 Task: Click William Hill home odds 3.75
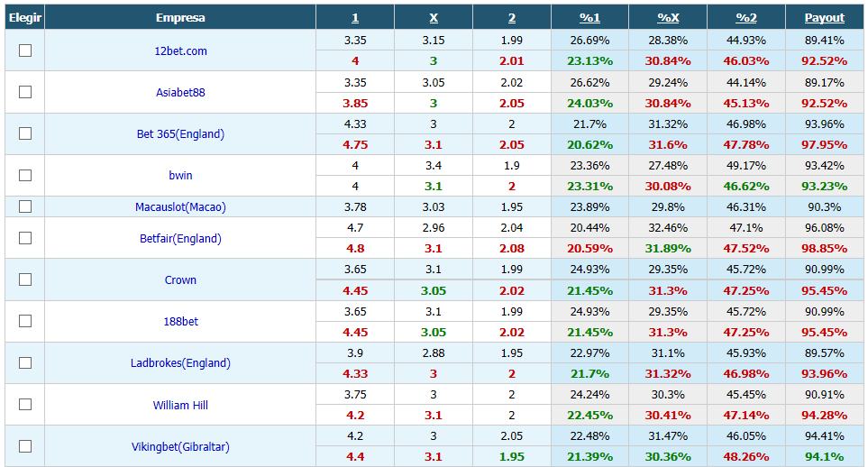[355, 395]
